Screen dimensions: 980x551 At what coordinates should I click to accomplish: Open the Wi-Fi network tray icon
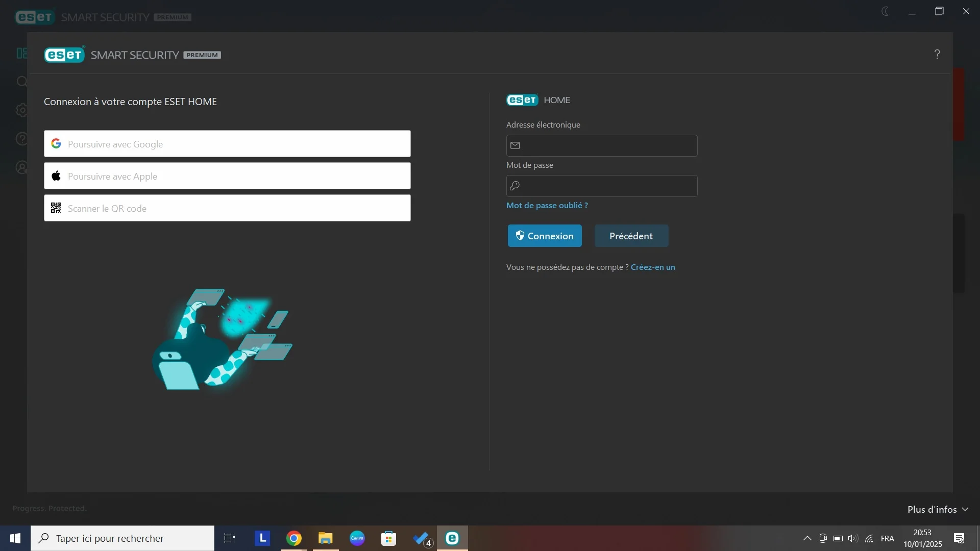coord(869,538)
